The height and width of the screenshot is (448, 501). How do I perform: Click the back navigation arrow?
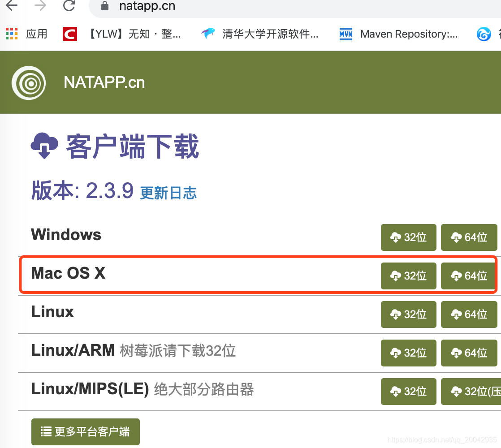11,7
